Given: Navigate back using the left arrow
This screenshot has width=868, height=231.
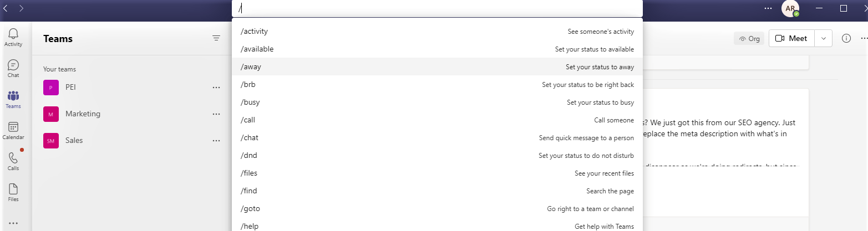Looking at the screenshot, I should [6, 8].
